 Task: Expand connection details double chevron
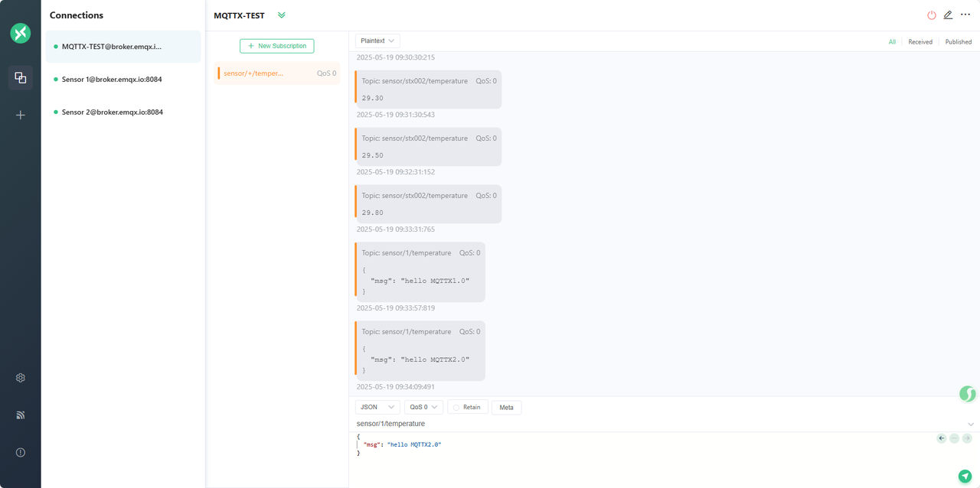(282, 15)
